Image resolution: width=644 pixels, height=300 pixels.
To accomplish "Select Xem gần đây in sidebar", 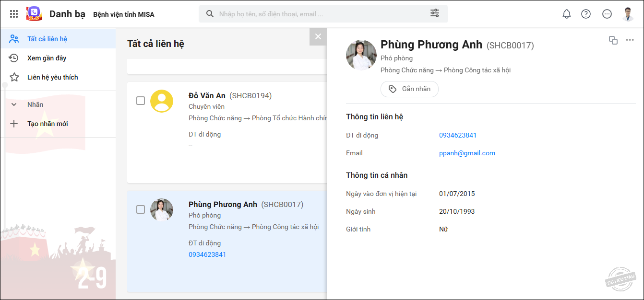I will point(47,58).
